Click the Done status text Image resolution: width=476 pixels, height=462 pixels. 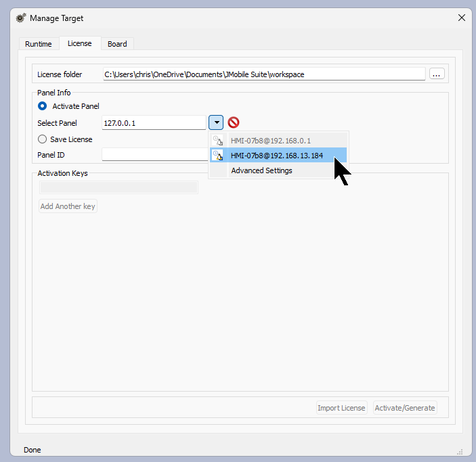pos(33,450)
